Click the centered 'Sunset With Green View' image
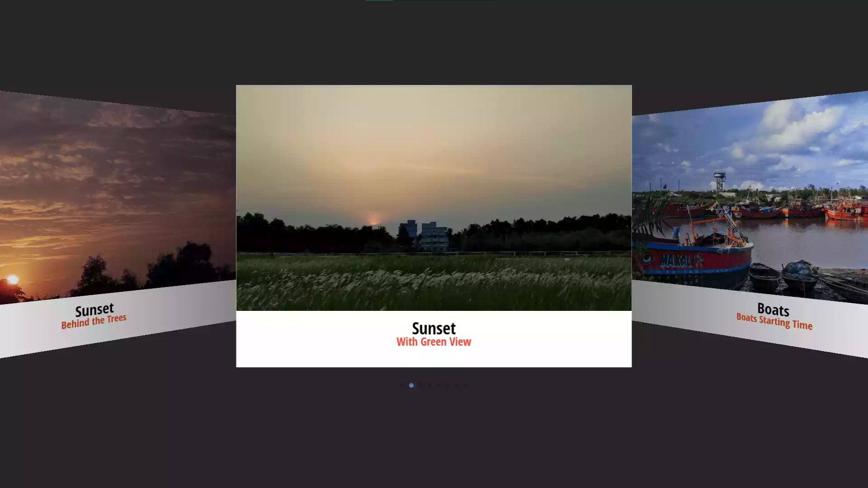Viewport: 868px width, 488px height. (434, 197)
